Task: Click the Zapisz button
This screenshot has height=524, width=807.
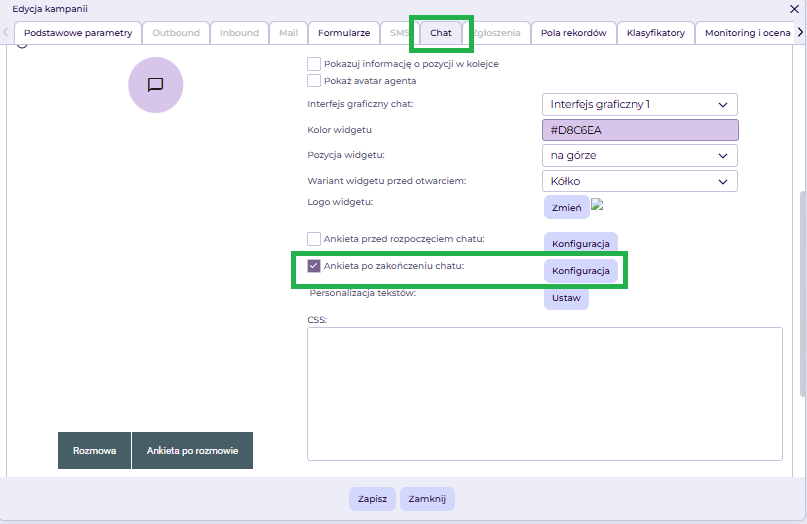Action: pos(372,499)
